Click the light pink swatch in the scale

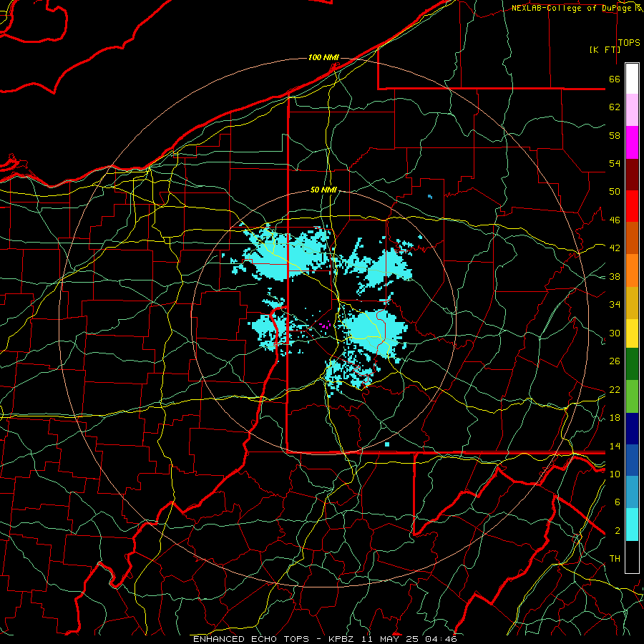pyautogui.click(x=632, y=110)
